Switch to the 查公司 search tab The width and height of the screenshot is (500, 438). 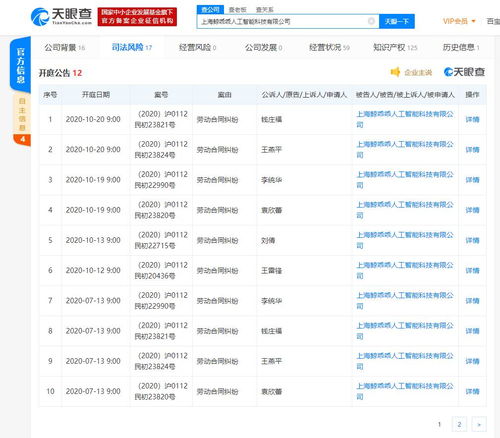[x=210, y=9]
